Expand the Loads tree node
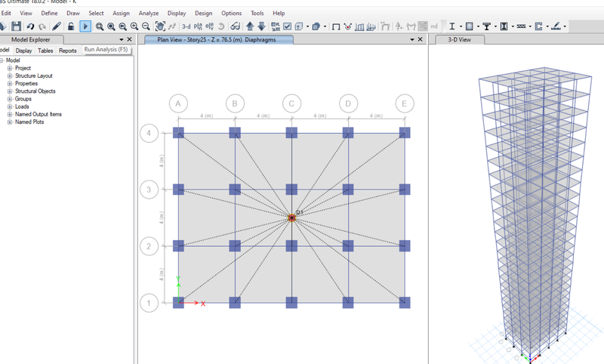Image resolution: width=604 pixels, height=364 pixels. tap(10, 106)
